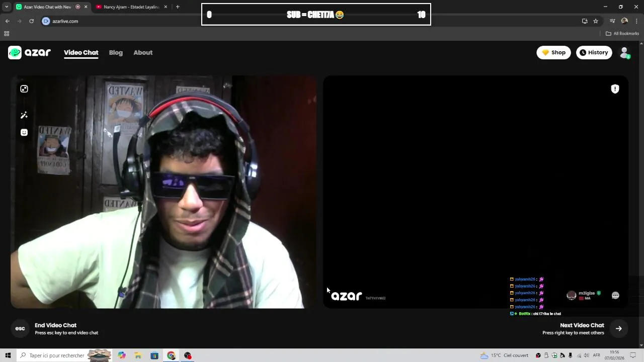Click the volume icon in system tray
This screenshot has height=362, width=644.
click(x=586, y=355)
